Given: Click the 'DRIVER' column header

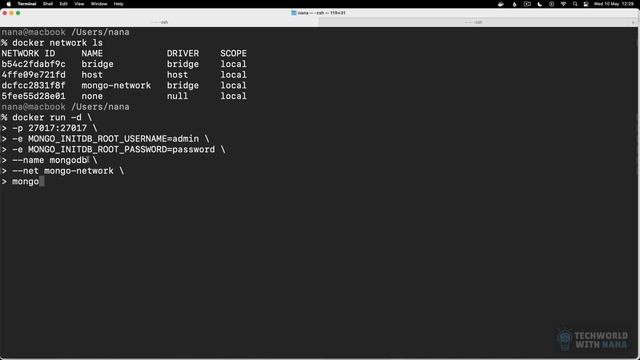Looking at the screenshot, I should [x=183, y=53].
